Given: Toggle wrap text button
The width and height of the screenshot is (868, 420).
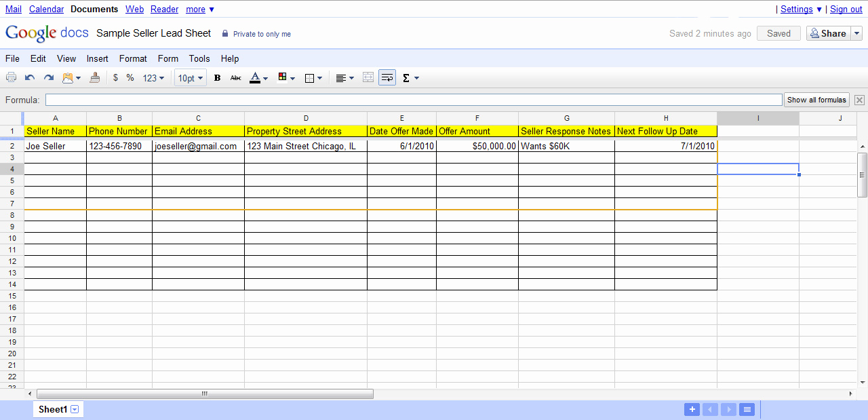Looking at the screenshot, I should (x=387, y=78).
